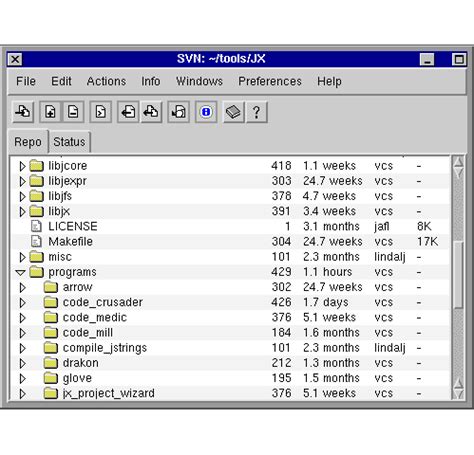The image size is (474, 455).
Task: Click the blue info circle toolbar icon
Action: click(x=206, y=112)
